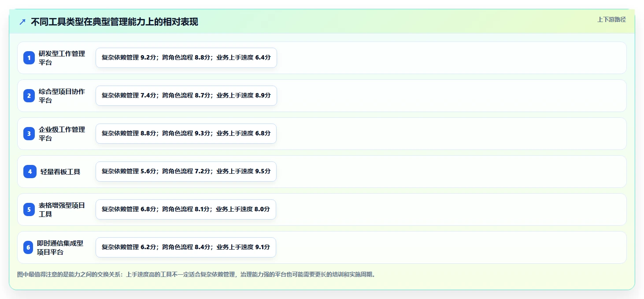This screenshot has height=299, width=644.
Task: Click the number 6 badge for 即时通信集成型项目平台
Action: (28, 247)
